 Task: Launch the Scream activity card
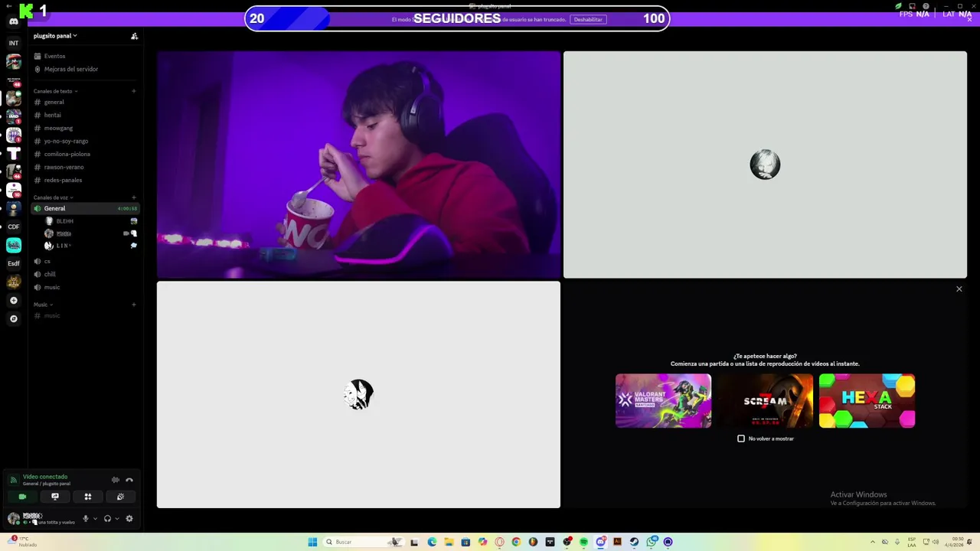click(765, 400)
